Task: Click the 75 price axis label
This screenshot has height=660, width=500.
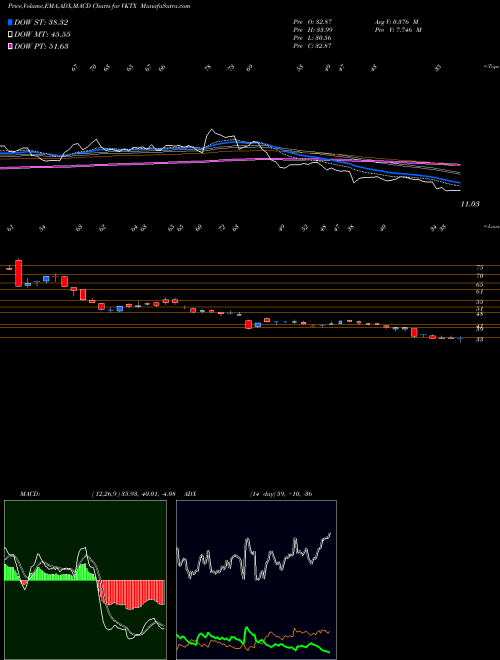Action: tap(479, 267)
